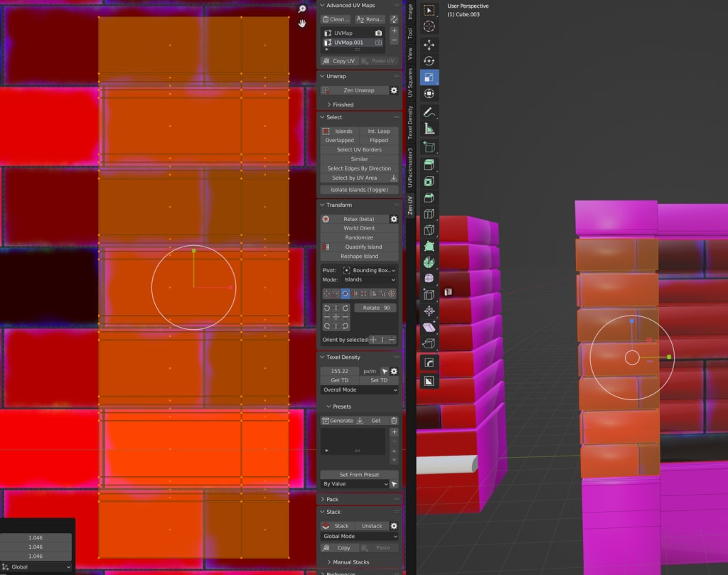The image size is (728, 575).
Task: Click the zoom magnifier in UV editor
Action: (302, 9)
